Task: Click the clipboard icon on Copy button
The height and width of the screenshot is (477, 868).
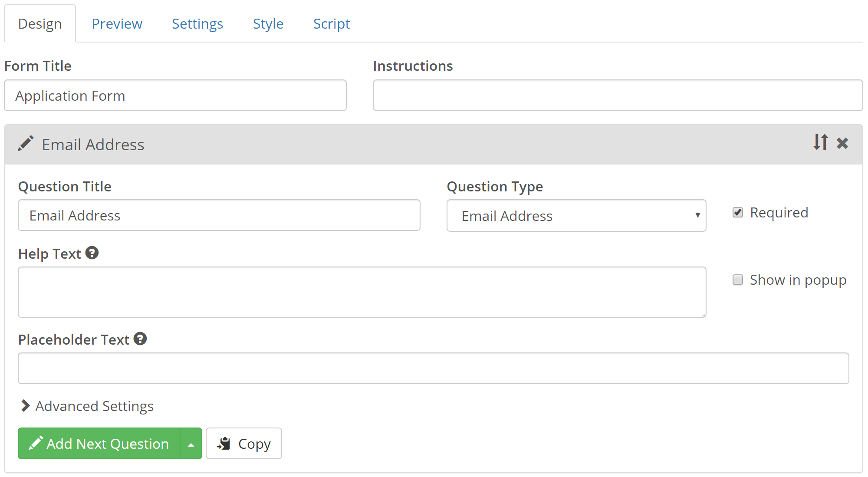Action: pyautogui.click(x=224, y=444)
